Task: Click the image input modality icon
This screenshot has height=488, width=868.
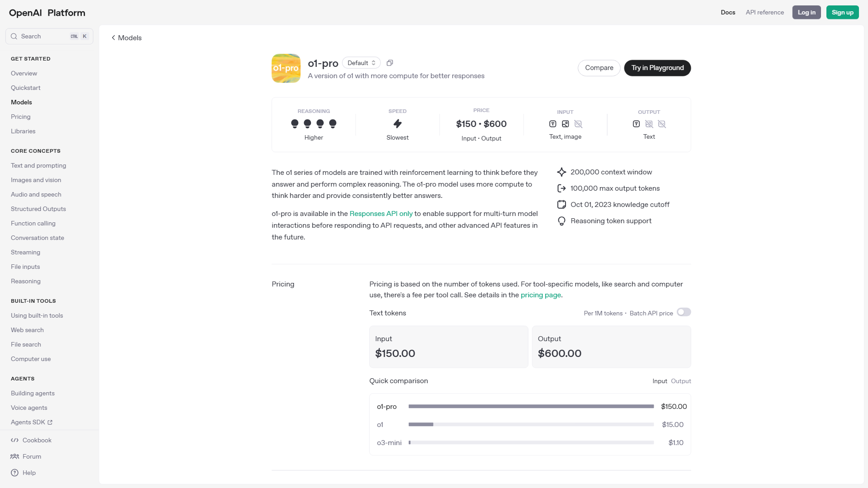Action: pyautogui.click(x=565, y=124)
